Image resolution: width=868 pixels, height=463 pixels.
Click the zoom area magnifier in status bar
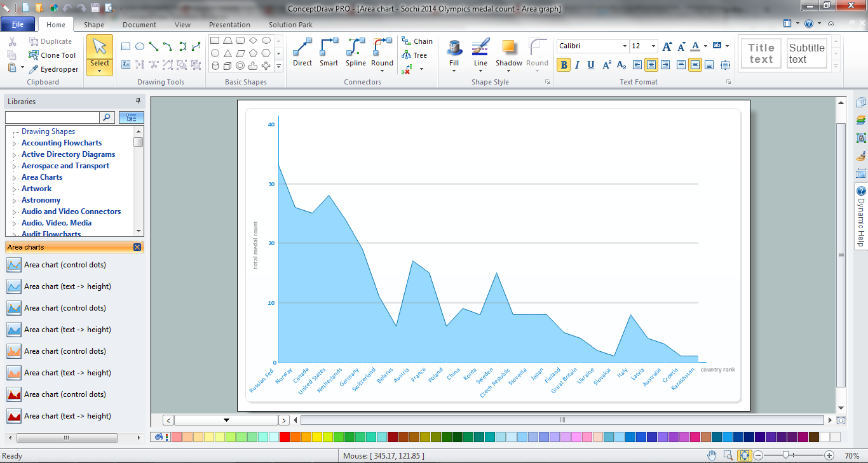pos(728,455)
